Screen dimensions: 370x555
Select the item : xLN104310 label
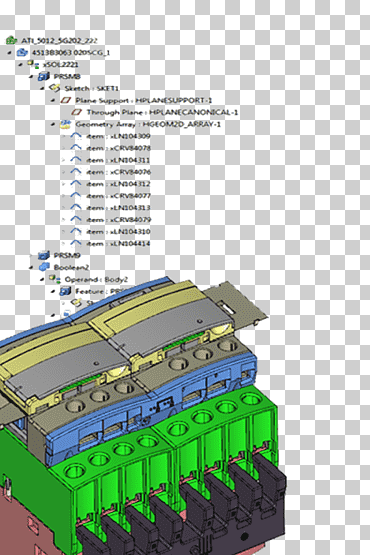(x=118, y=231)
